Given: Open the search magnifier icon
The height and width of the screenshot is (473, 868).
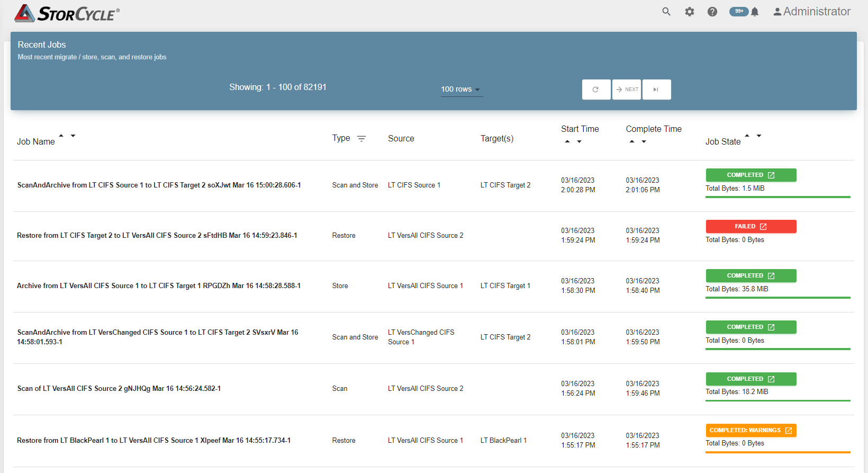Looking at the screenshot, I should coord(666,12).
